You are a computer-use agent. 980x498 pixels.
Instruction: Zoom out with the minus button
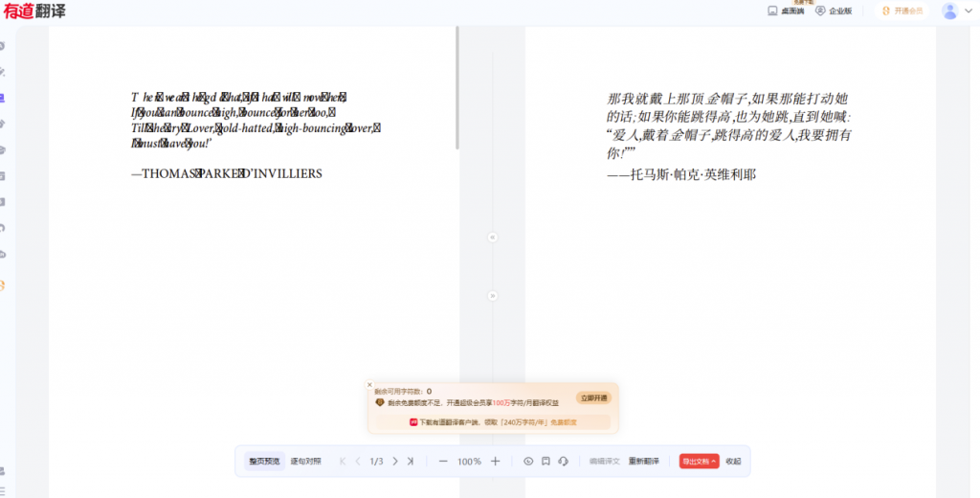pos(443,461)
